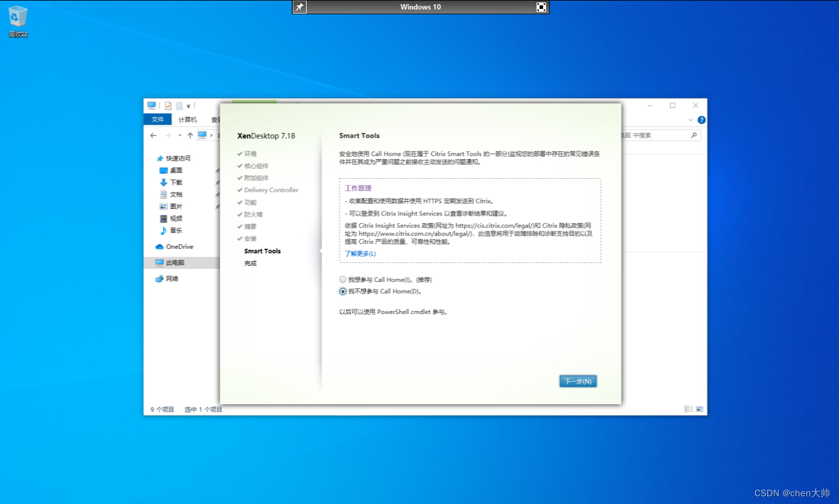Viewport: 839px width, 504px height.
Task: Open the Customize Quick Access Toolbar dropdown
Action: tap(188, 106)
